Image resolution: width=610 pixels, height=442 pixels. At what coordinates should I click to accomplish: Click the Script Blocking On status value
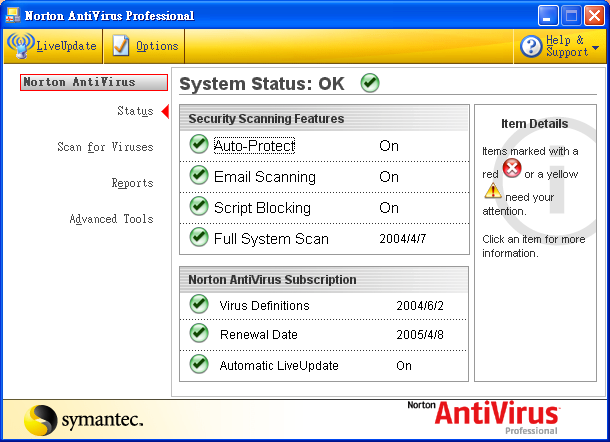point(389,208)
